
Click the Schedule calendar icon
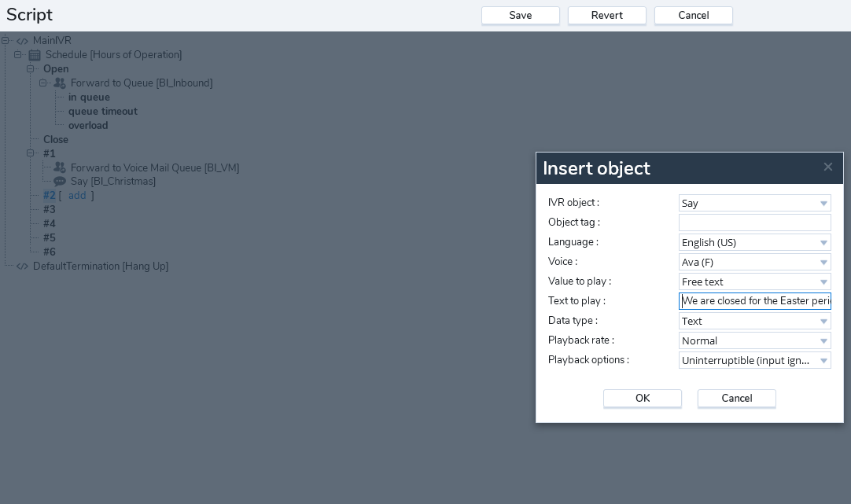coord(35,55)
